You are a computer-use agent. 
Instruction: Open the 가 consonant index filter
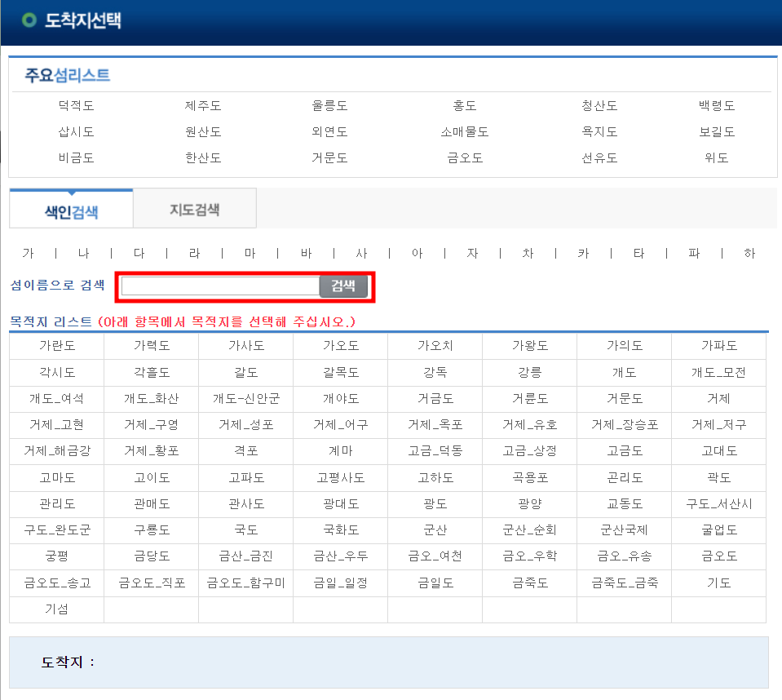[x=29, y=254]
